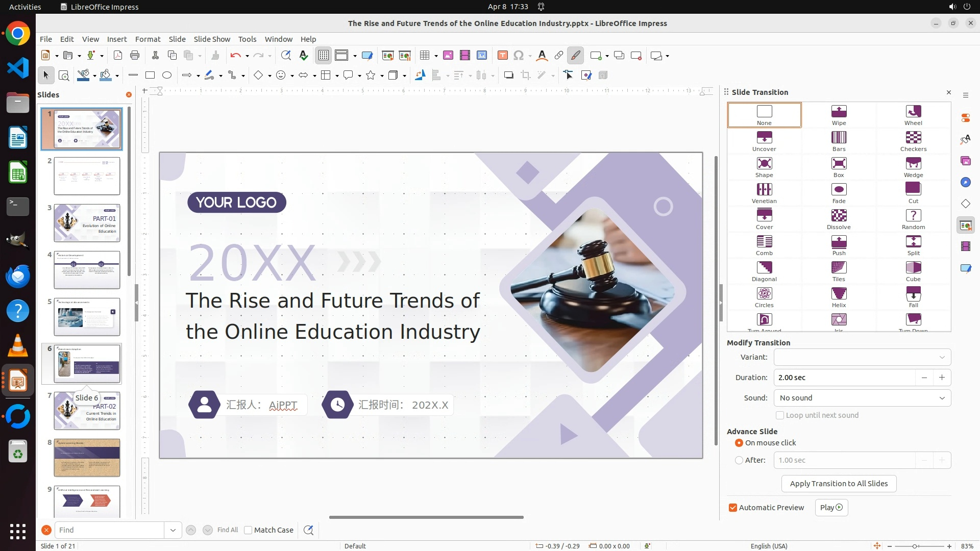Open the Format menu

click(x=148, y=39)
